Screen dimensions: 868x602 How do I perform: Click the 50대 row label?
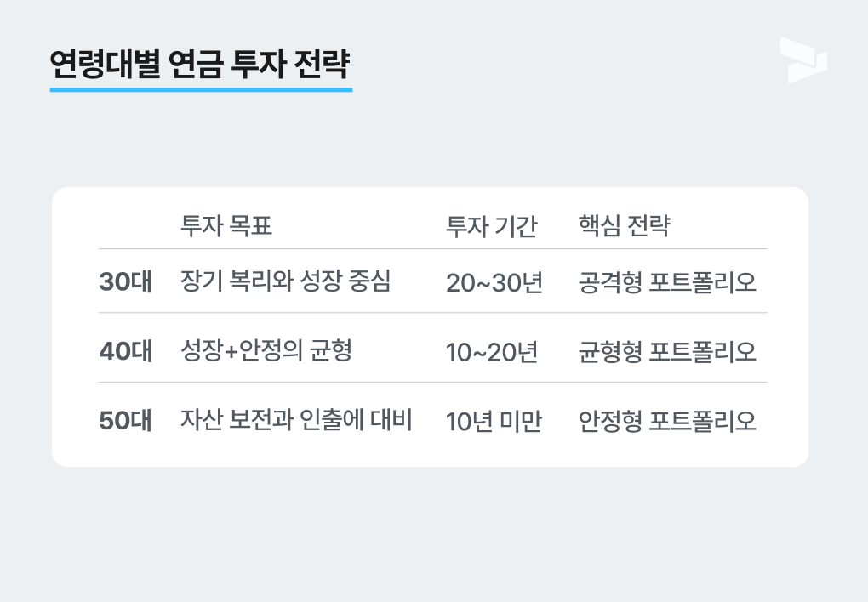click(126, 421)
